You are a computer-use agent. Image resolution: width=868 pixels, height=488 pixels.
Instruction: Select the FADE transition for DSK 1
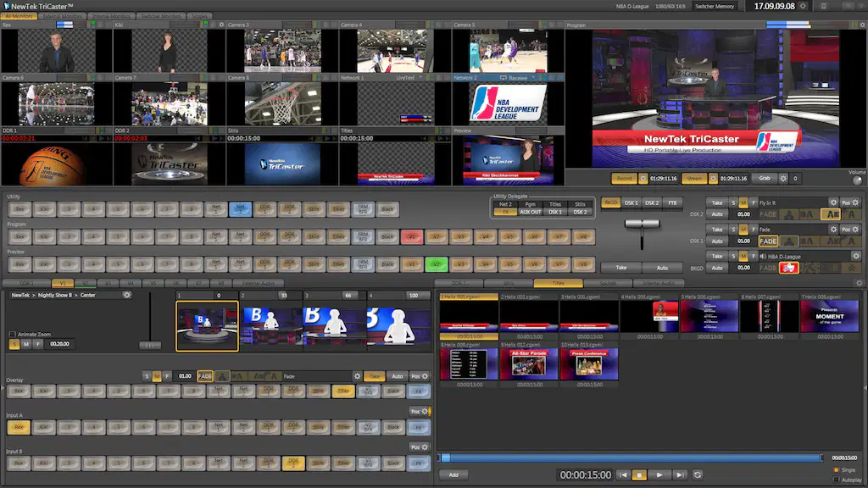pos(768,241)
